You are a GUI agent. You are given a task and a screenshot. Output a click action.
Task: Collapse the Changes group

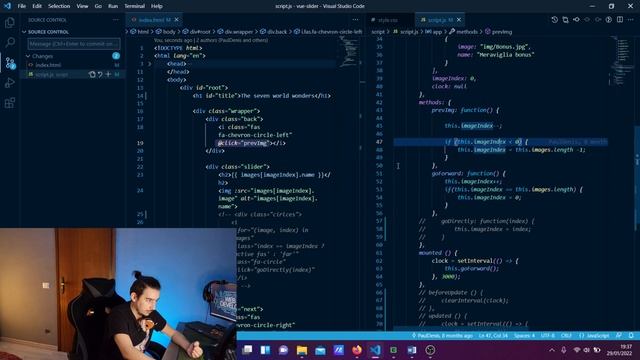pyautogui.click(x=28, y=56)
